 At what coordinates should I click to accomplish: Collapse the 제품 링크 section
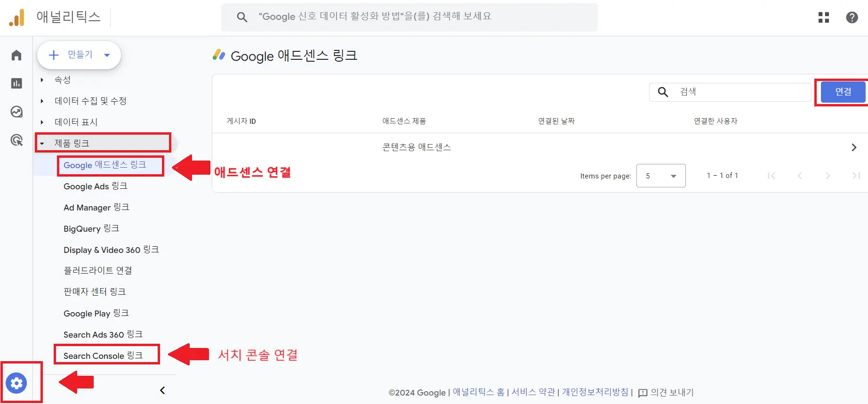42,143
